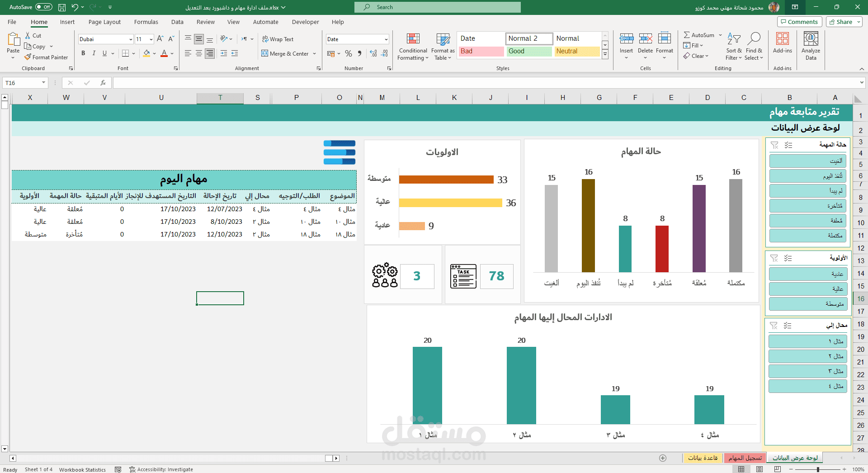The width and height of the screenshot is (868, 473).
Task: Open the Insert ribbon tab
Action: [x=67, y=22]
